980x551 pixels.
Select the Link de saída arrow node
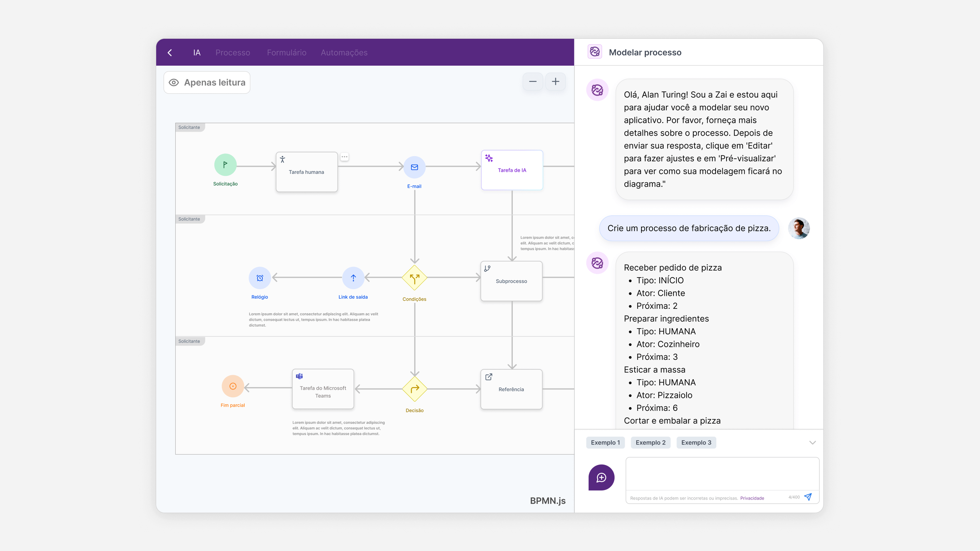tap(354, 278)
